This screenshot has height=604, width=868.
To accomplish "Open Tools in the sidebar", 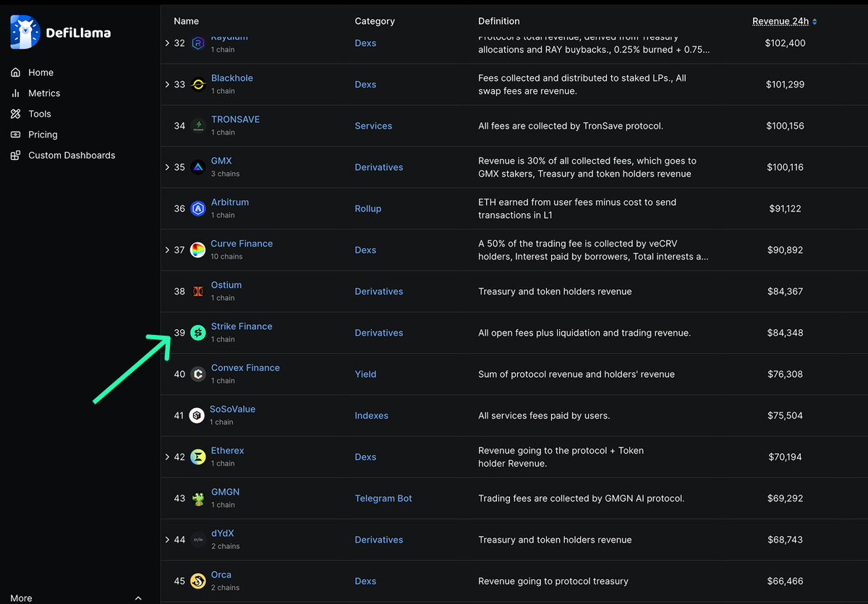I will 40,114.
